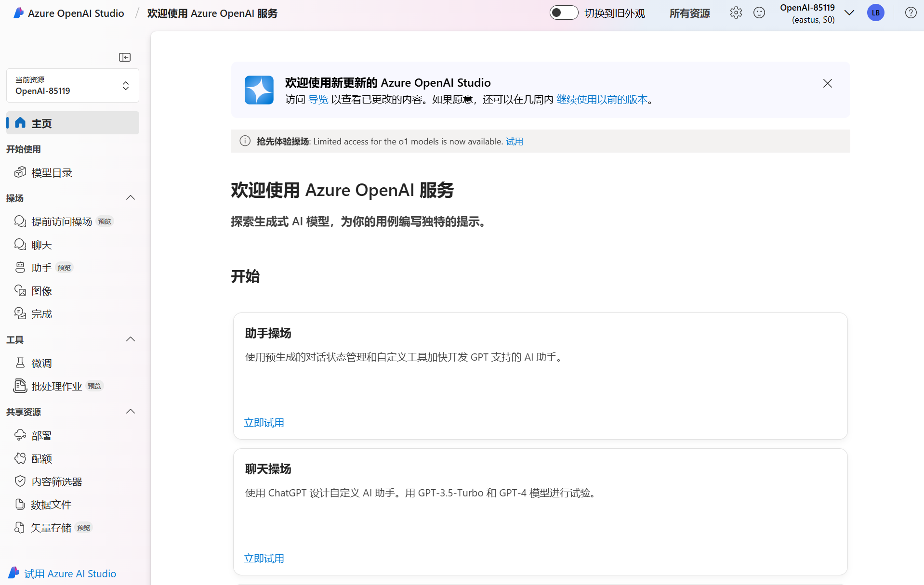Collapse the 共享资源 section
This screenshot has width=924, height=585.
pyautogui.click(x=131, y=412)
